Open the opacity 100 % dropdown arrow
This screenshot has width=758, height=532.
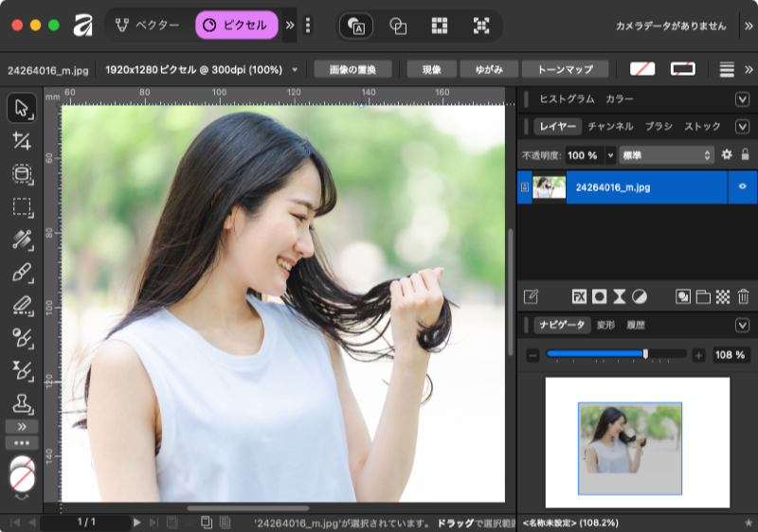pos(610,154)
